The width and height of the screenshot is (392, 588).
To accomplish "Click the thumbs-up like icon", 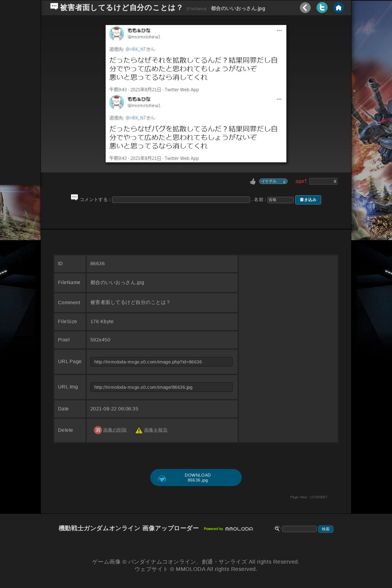I will [253, 182].
